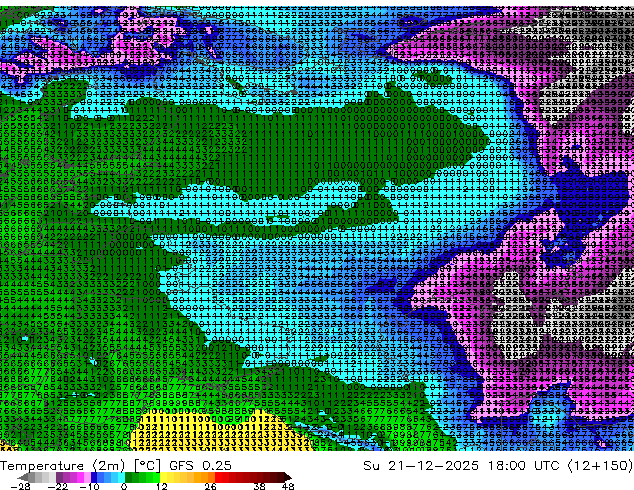Click the '12' legend value
Viewport: 634px width, 490px height.
point(162,486)
